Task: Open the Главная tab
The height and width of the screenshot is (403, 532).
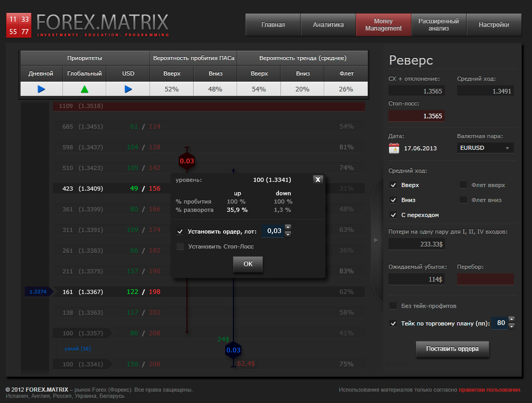Action: tap(273, 25)
